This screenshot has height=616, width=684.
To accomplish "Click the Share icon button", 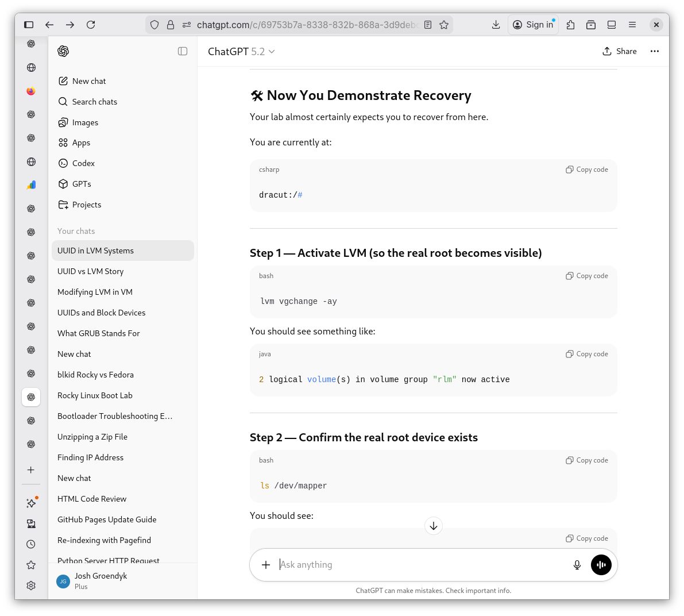I will [x=619, y=51].
